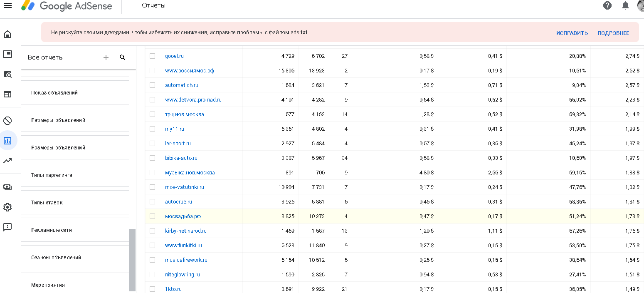This screenshot has width=644, height=293.
Task: Open the Feedback speech bubble icon
Action: click(7, 227)
